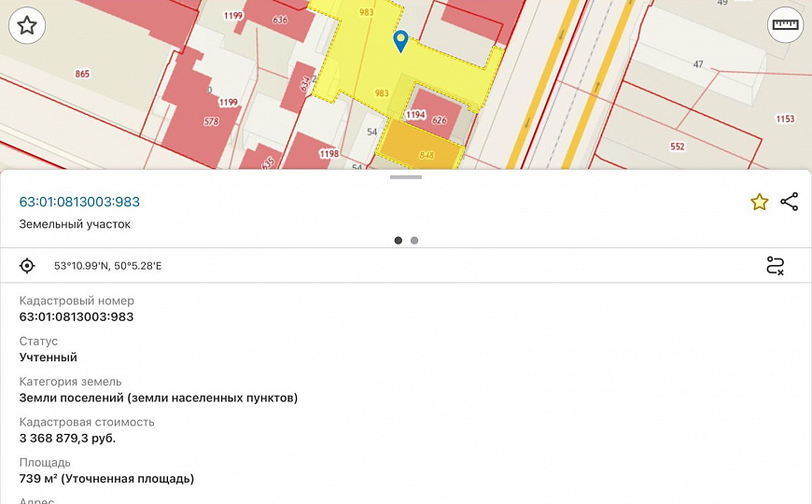Share the land plot information
812x504 pixels.
pyautogui.click(x=790, y=202)
